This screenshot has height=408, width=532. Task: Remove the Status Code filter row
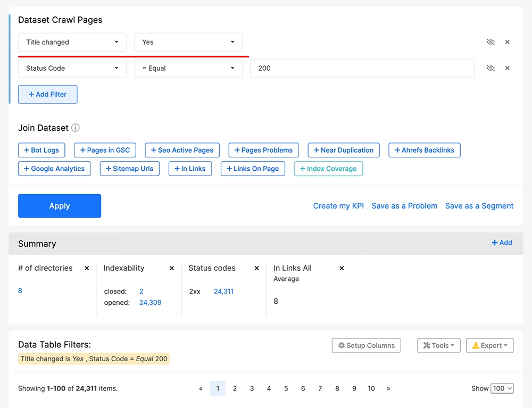(x=507, y=68)
